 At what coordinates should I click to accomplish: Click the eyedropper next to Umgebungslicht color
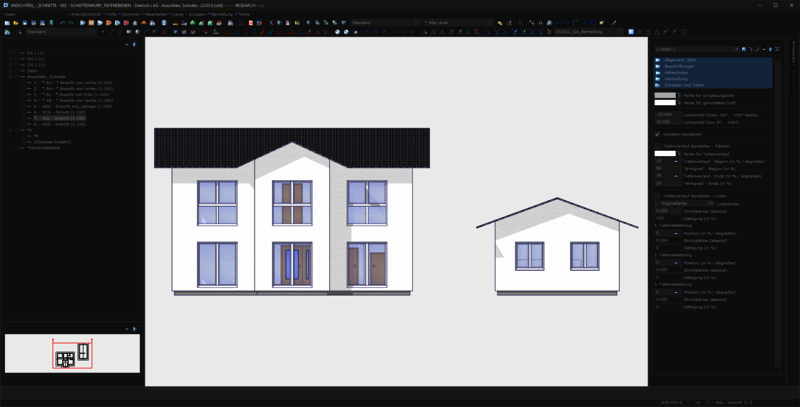(679, 94)
